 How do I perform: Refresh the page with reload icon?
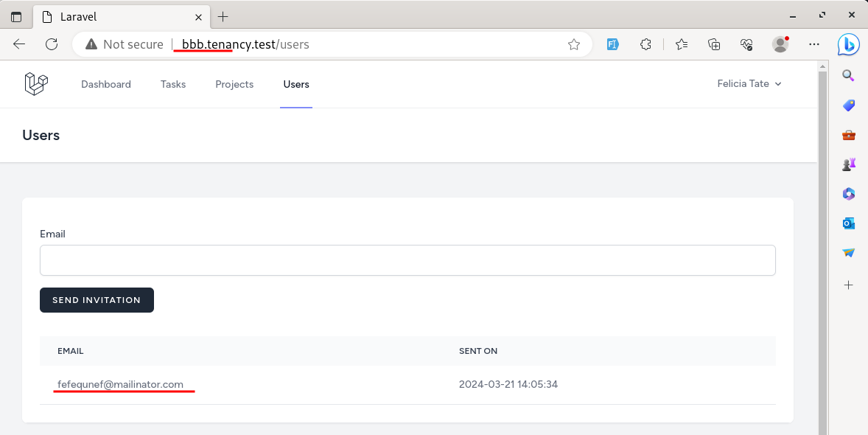coord(52,44)
